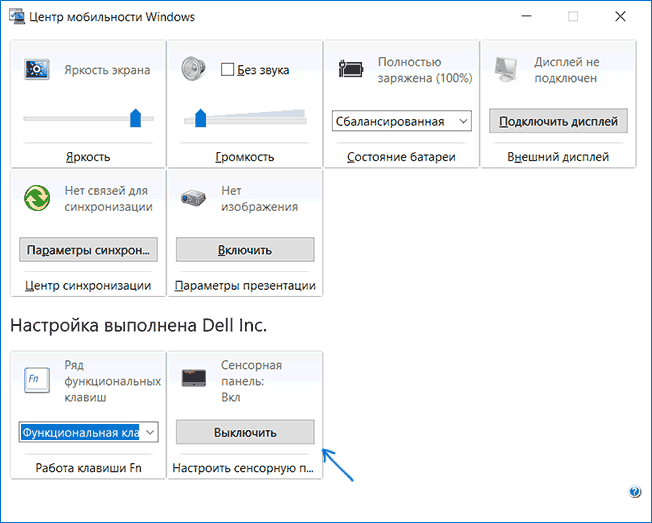
Task: Minimize the Mobility Center window
Action: (527, 17)
